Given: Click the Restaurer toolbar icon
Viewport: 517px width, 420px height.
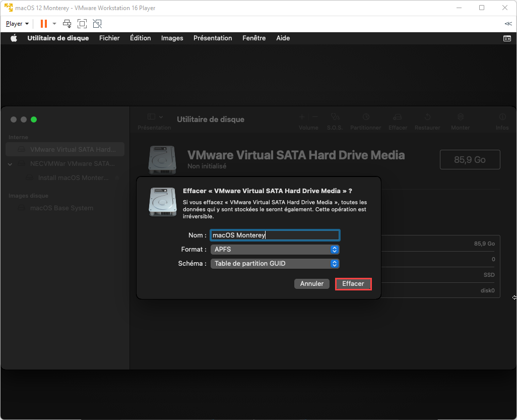Looking at the screenshot, I should point(427,117).
